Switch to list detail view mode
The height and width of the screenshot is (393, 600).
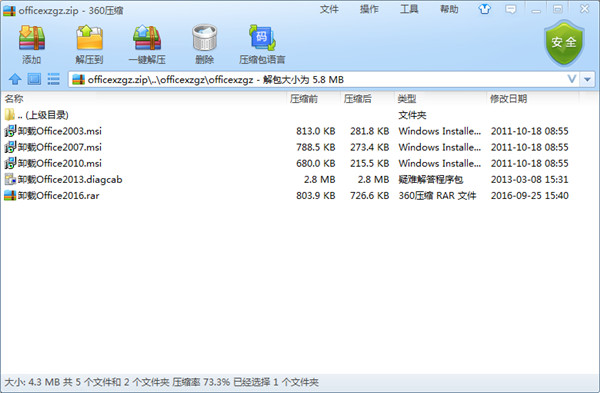[x=53, y=79]
